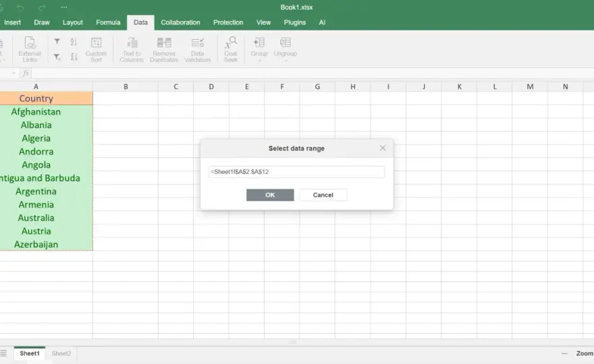Viewport: 594px width, 364px height.
Task: Select the Algeria cell
Action: click(x=46, y=138)
